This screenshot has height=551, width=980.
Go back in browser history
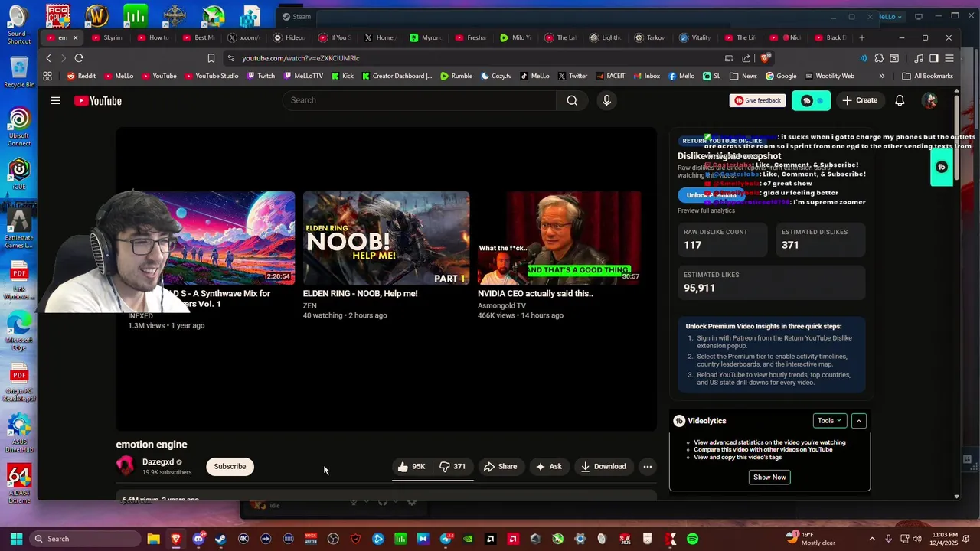pyautogui.click(x=48, y=58)
